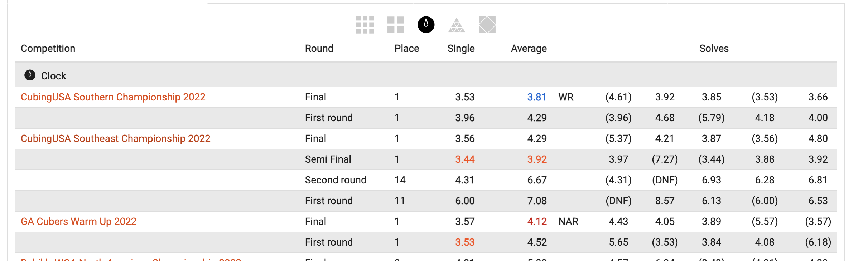Click the Clock section header label
The image size is (868, 261).
[x=54, y=76]
